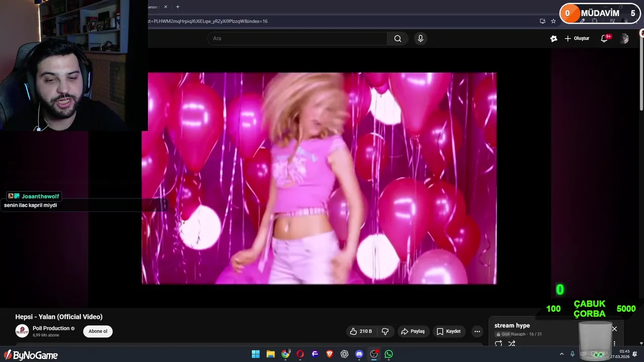Open the 'Poll Production' channel link
644x362 pixels.
(x=51, y=328)
